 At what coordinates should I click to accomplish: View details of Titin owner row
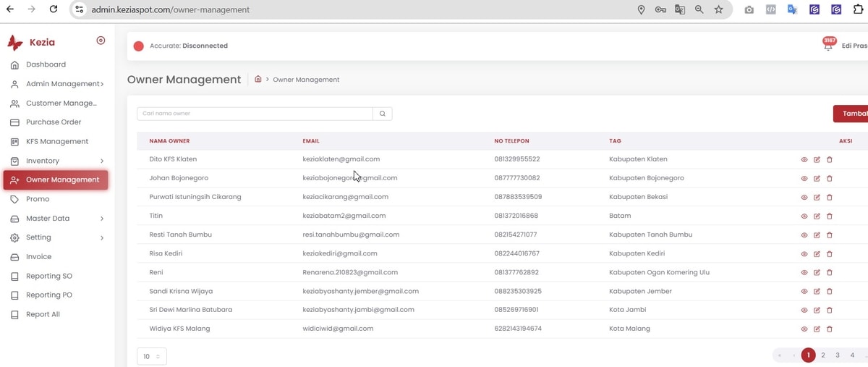tap(804, 216)
